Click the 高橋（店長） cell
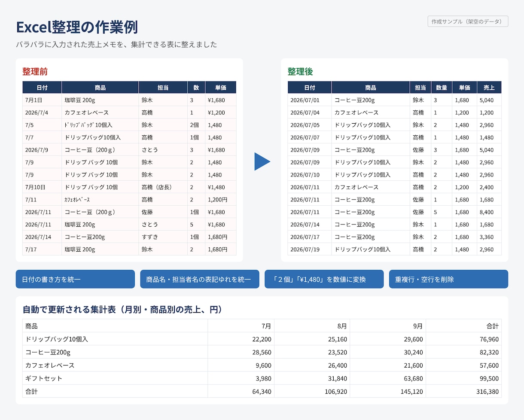 [163, 187]
